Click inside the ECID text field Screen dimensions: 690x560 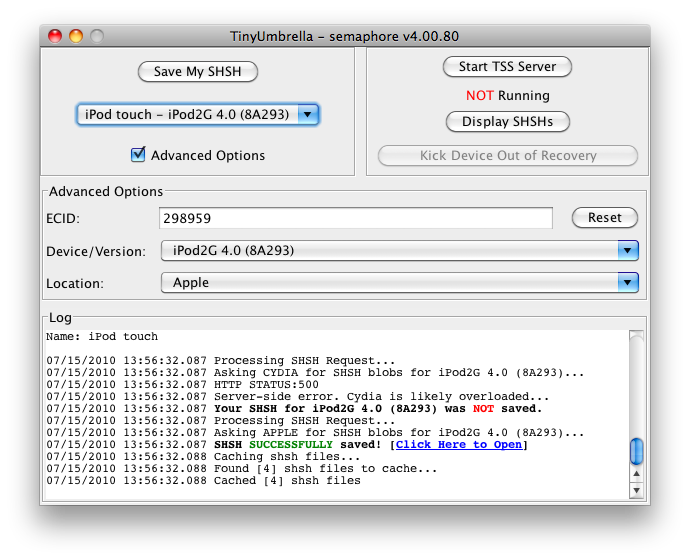355,218
